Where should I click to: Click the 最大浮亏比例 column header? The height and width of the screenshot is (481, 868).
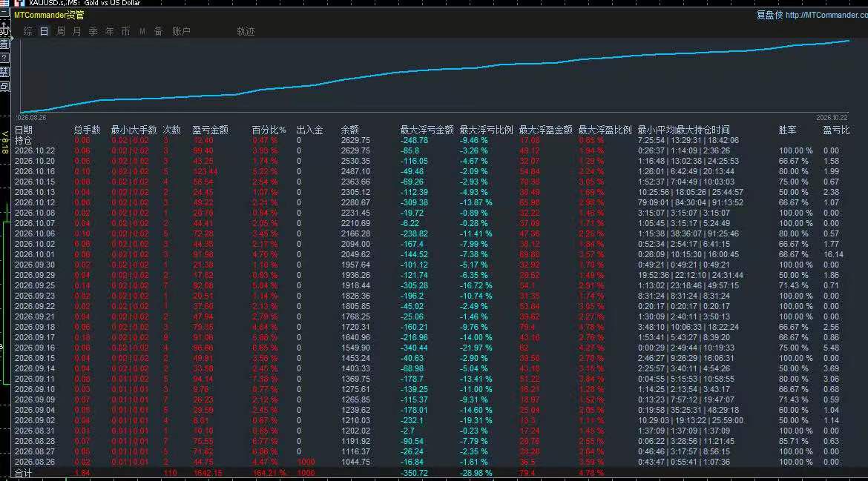click(486, 130)
